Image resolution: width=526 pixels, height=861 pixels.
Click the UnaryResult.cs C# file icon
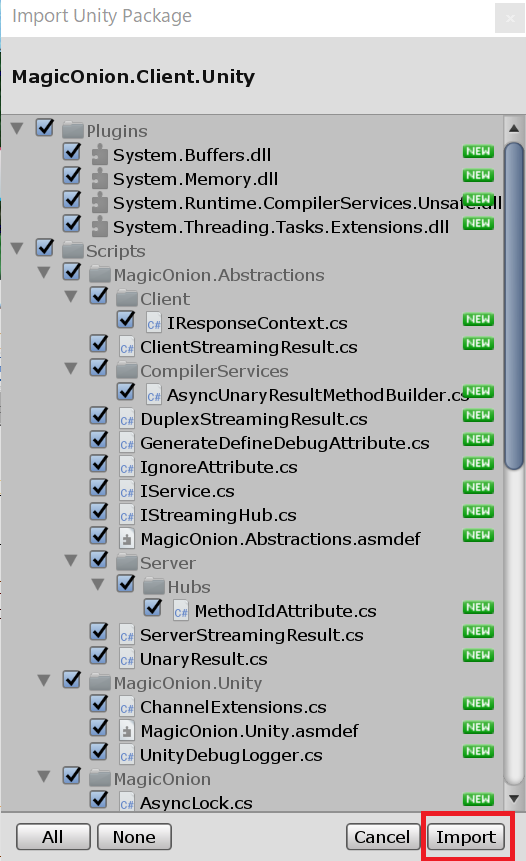pyautogui.click(x=127, y=659)
